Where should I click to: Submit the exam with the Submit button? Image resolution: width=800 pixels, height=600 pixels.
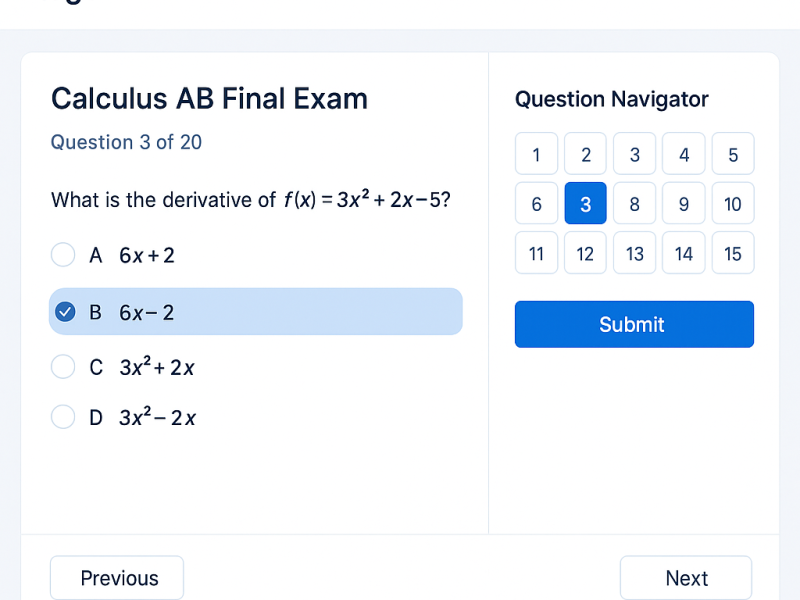tap(634, 324)
